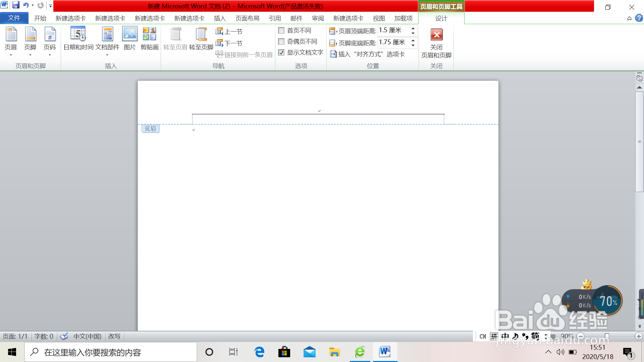The width and height of the screenshot is (644, 362).
Task: Switch to the 插入 insert tab
Action: pyautogui.click(x=220, y=18)
